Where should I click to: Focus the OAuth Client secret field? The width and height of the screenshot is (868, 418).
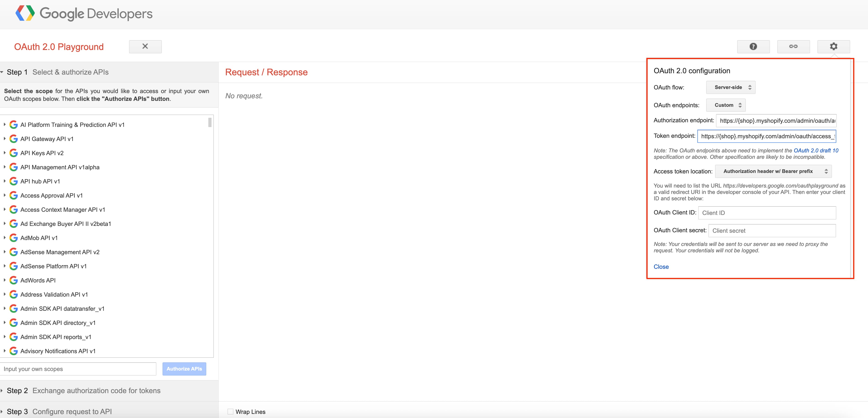[772, 231]
